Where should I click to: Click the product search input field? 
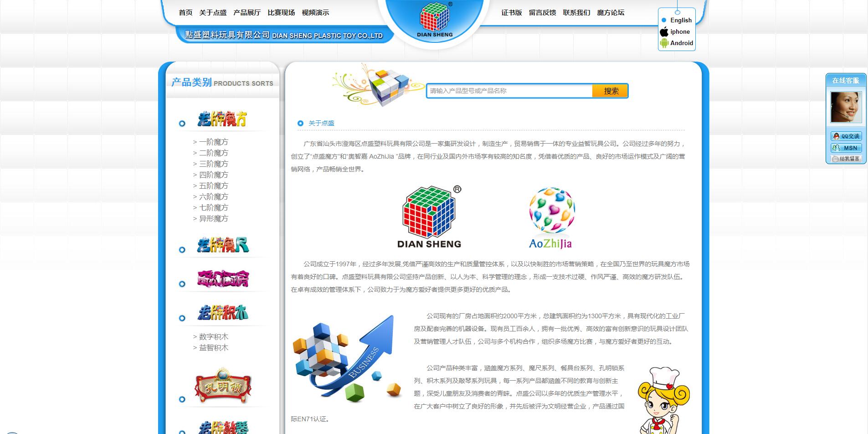click(509, 91)
